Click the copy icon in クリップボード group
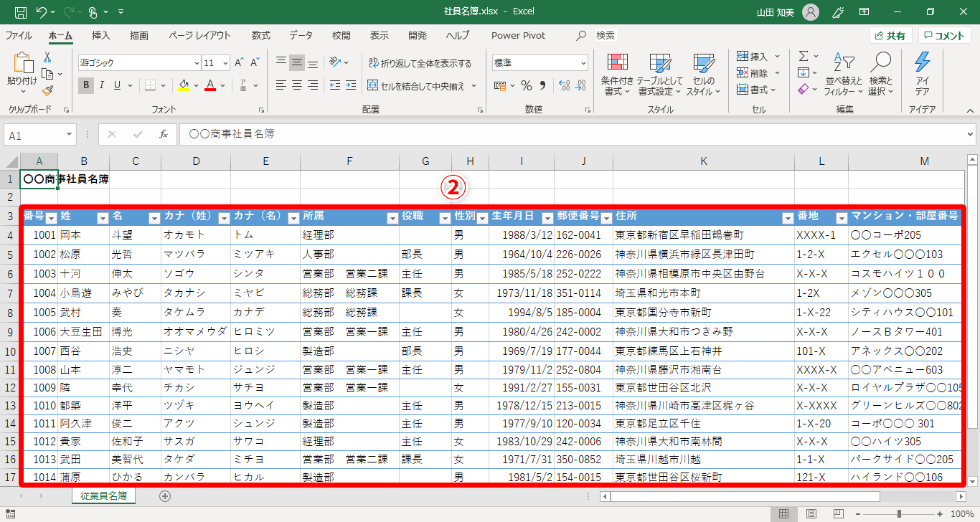This screenshot has width=980, height=522. [47, 74]
